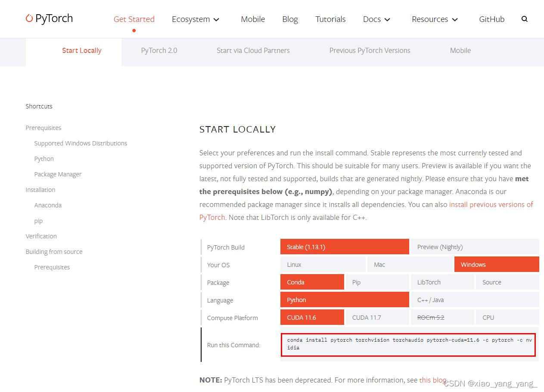Click the Run this Command label
This screenshot has height=392, width=544.
pos(234,345)
